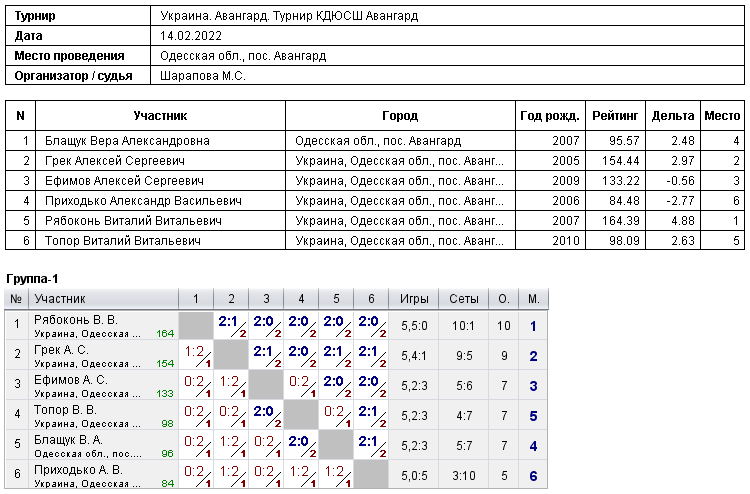This screenshot has width=750, height=494.
Task: Click birth year '2009'
Action: tap(566, 181)
